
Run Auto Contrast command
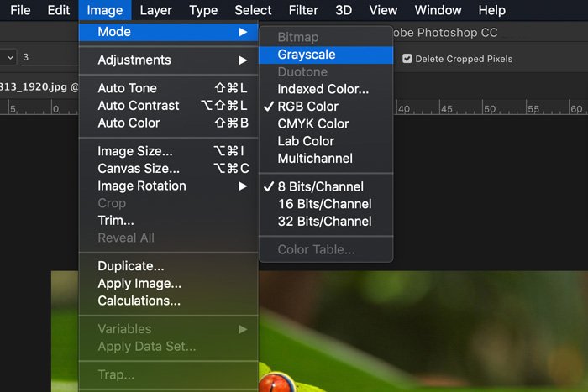(x=139, y=106)
